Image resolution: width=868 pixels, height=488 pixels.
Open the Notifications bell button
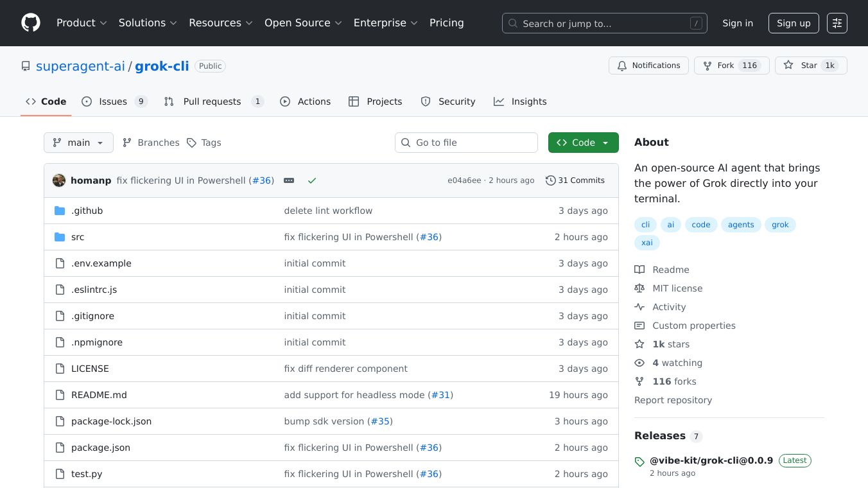[648, 65]
